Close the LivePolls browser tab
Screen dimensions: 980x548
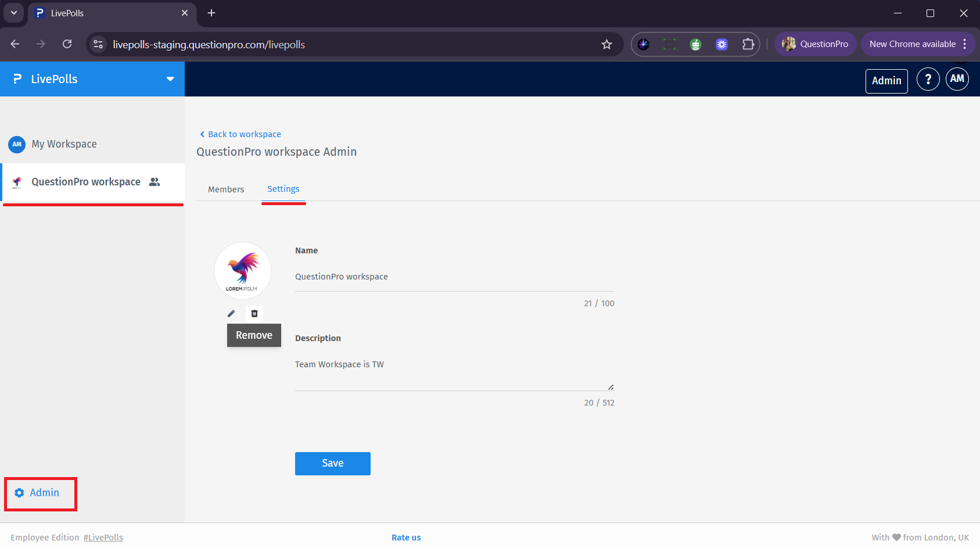click(x=185, y=13)
